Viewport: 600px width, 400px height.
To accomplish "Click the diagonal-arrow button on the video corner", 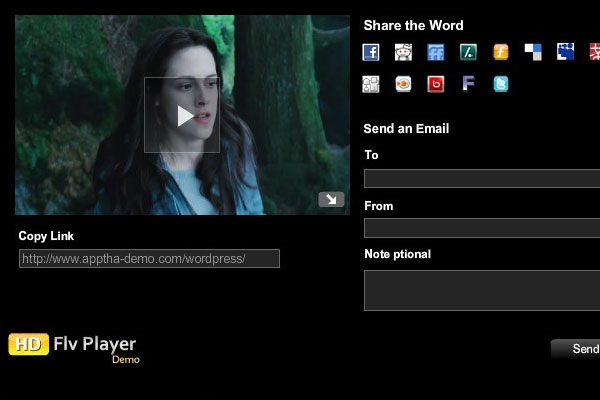I will coord(331,199).
